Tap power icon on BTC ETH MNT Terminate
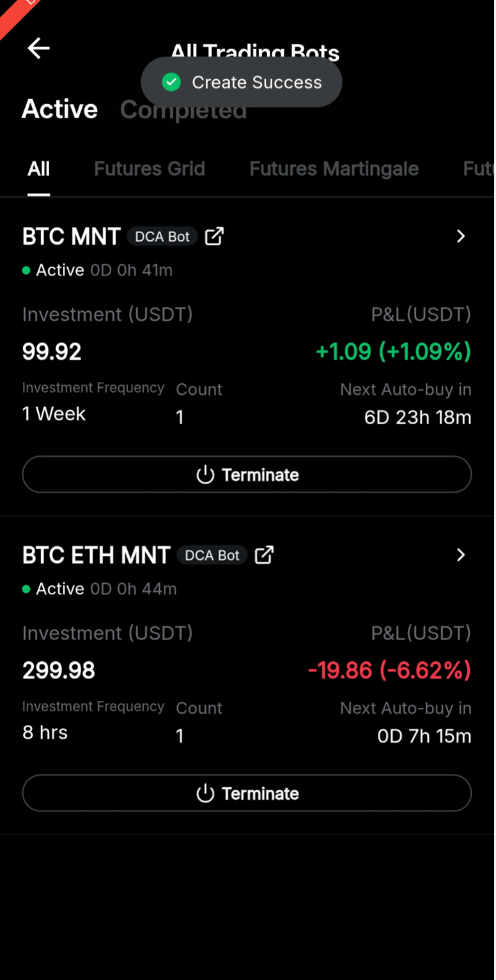 pyautogui.click(x=205, y=793)
